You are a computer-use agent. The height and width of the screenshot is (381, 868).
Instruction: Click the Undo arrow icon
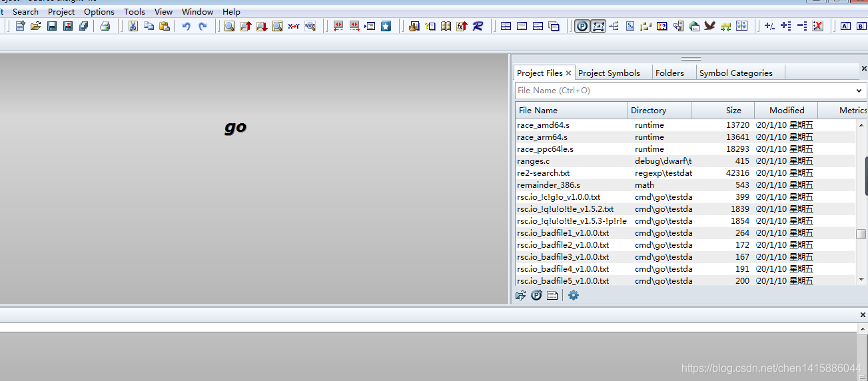[187, 26]
